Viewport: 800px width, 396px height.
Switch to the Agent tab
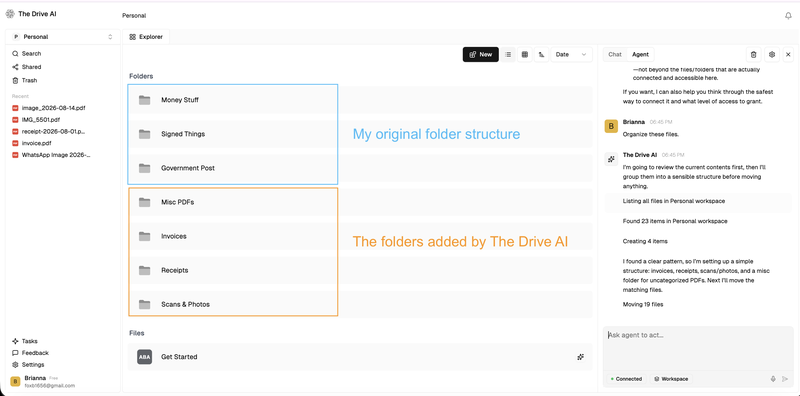(640, 55)
